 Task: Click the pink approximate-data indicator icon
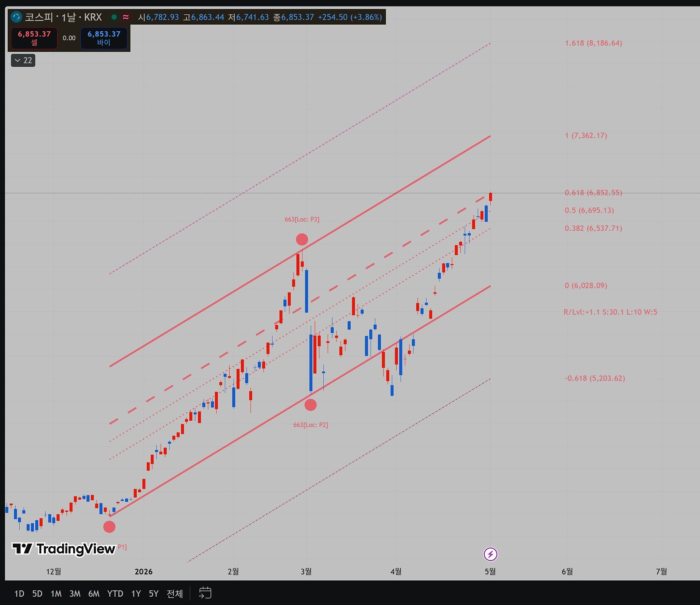point(126,17)
